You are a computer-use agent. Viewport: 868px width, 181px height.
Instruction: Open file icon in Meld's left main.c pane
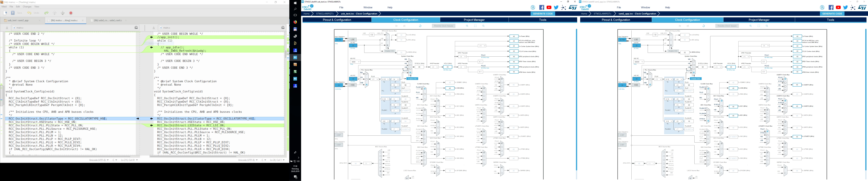tap(136, 28)
